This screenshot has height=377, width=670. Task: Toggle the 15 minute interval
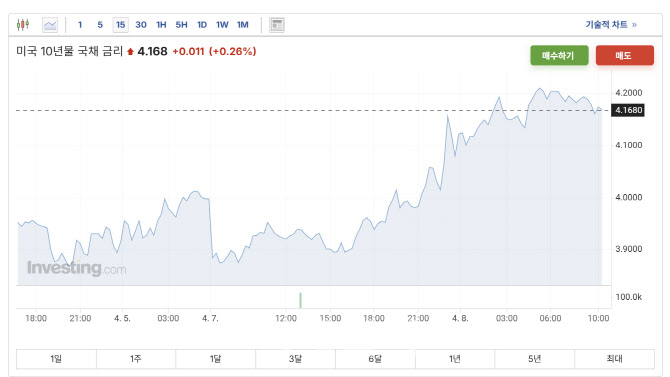(x=120, y=25)
